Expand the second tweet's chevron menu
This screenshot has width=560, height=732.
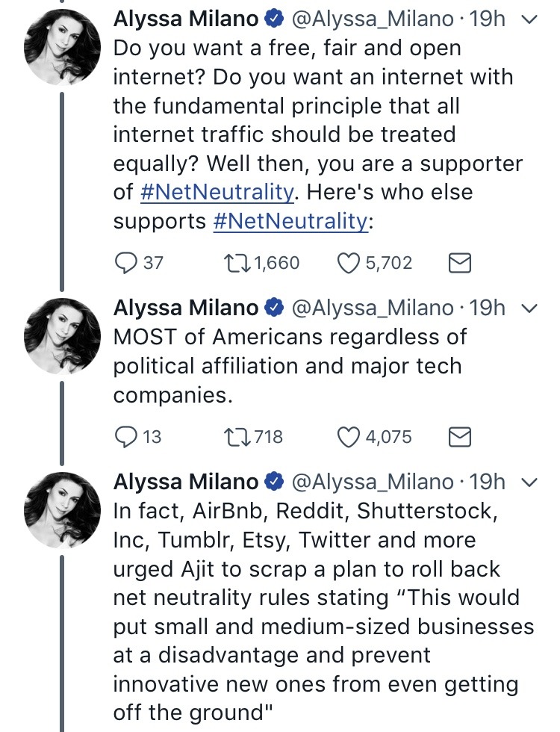pyautogui.click(x=529, y=308)
